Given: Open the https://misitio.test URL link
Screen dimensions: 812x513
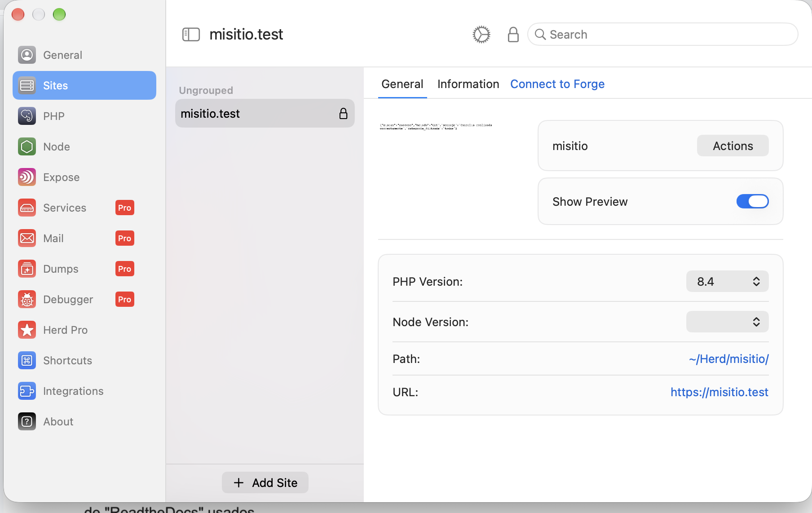Looking at the screenshot, I should point(719,392).
